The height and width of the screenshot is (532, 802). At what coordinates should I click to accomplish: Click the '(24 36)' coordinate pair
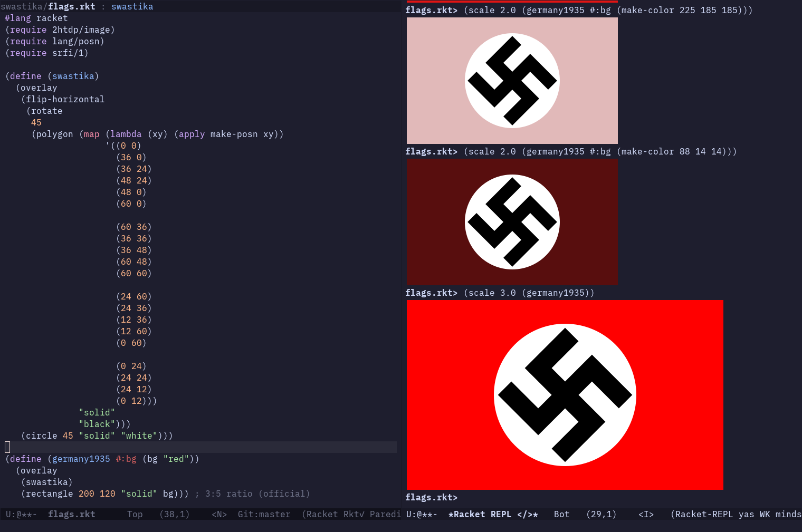coord(134,308)
